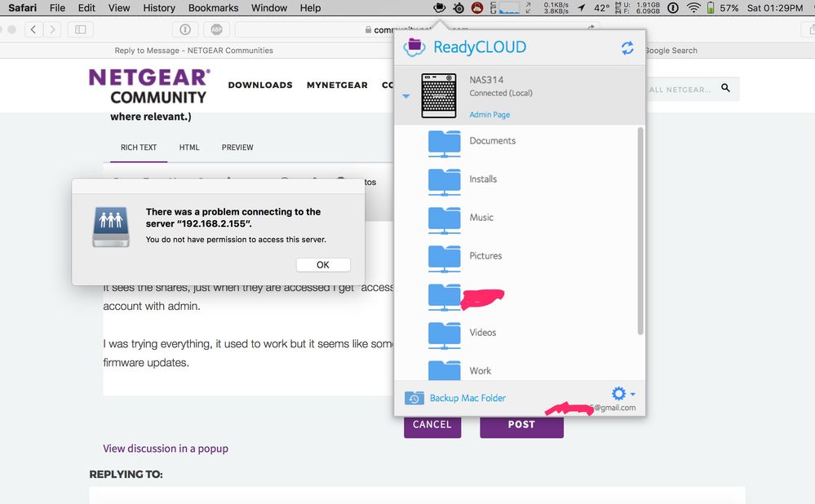Click the battery status icon

pos(711,8)
